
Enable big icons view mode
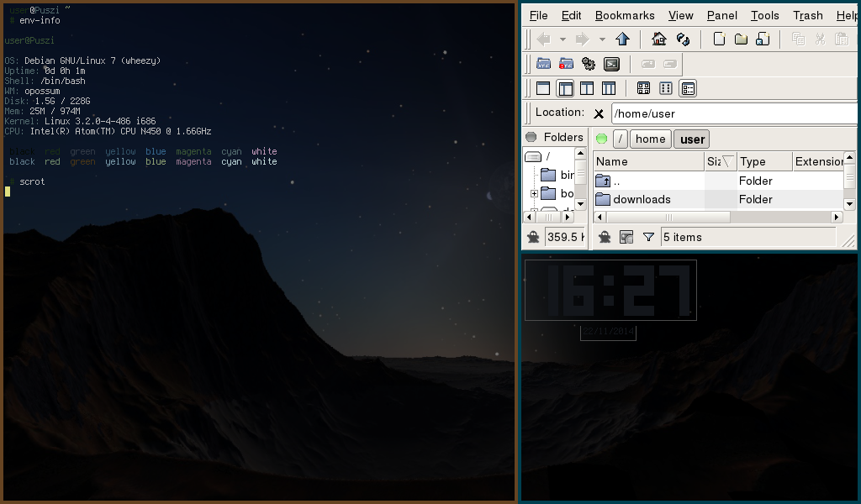(643, 88)
